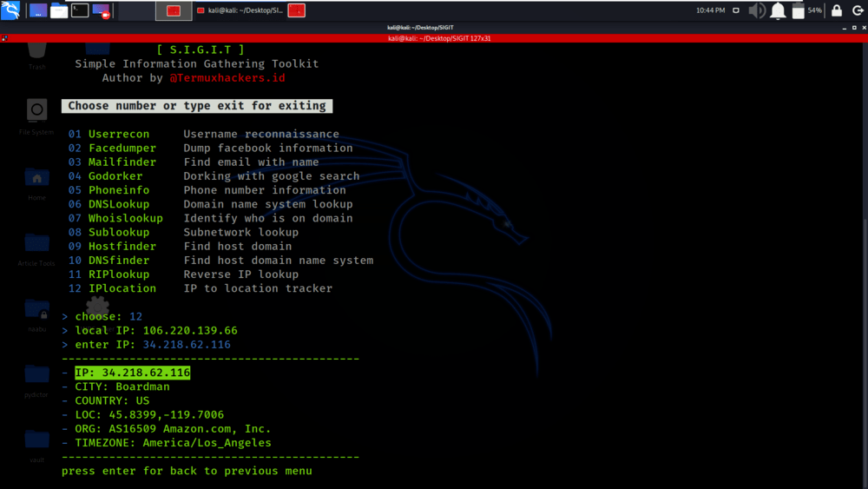Minimize the kali@kali terminal window

tap(845, 28)
